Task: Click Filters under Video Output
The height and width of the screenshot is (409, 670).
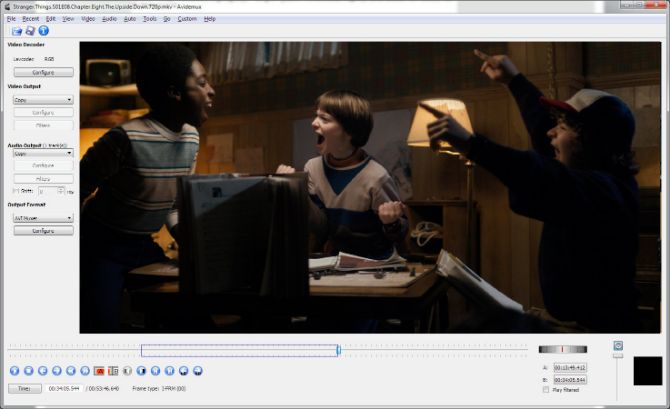Action: (43, 126)
